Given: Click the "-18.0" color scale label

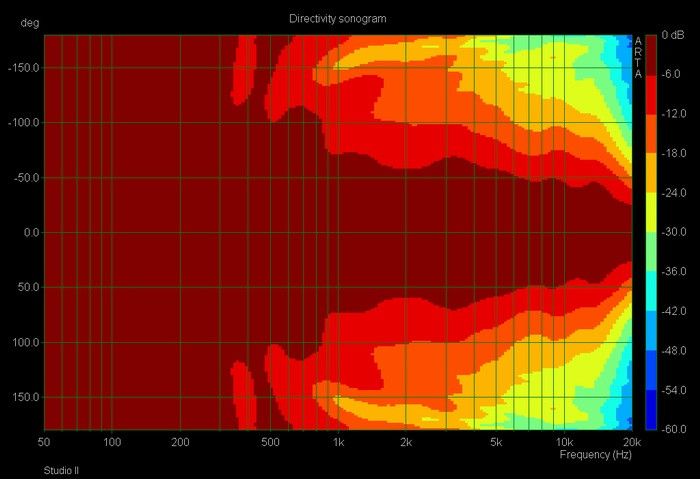Looking at the screenshot, I should click(673, 153).
